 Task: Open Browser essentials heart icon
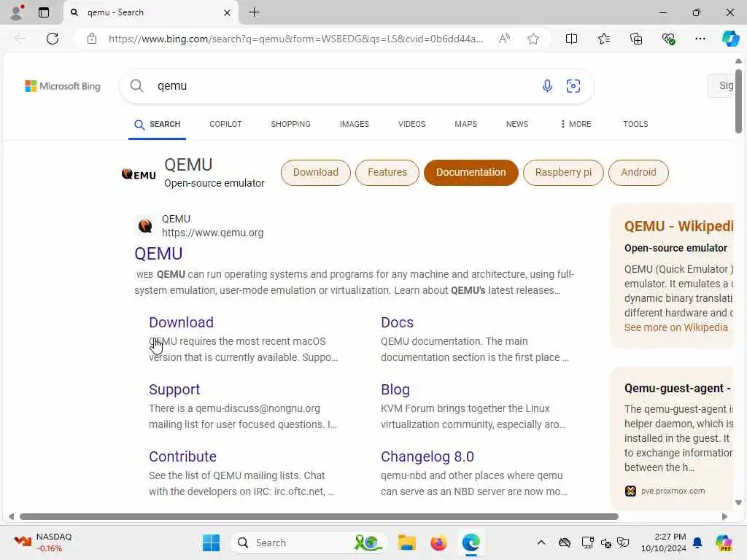pos(668,39)
